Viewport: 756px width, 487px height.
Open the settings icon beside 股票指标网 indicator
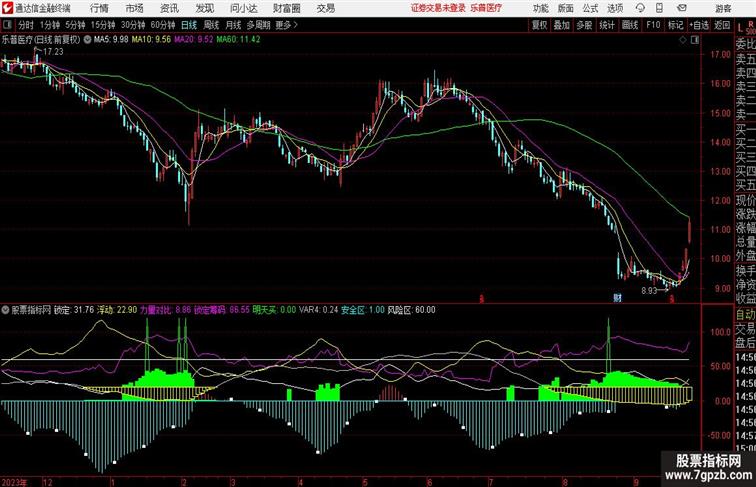[x=5, y=310]
